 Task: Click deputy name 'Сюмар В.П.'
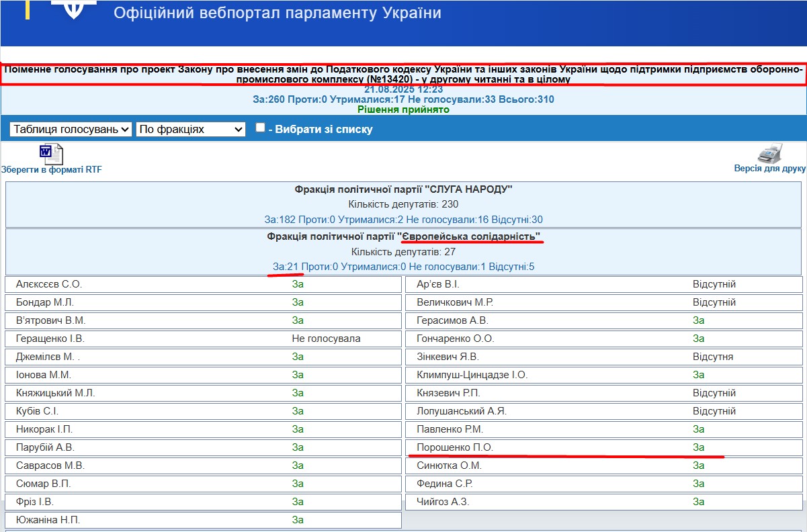[43, 484]
